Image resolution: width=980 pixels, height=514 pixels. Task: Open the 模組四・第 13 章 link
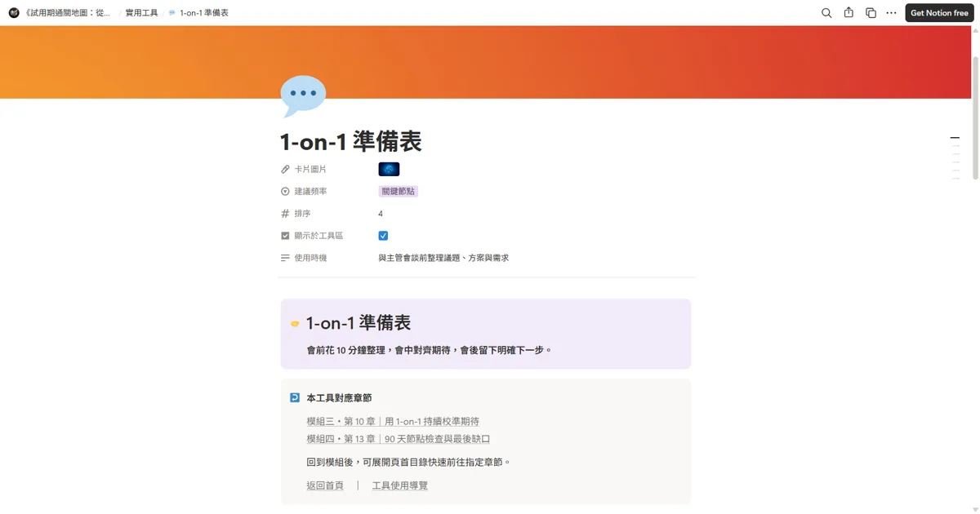pyautogui.click(x=399, y=439)
